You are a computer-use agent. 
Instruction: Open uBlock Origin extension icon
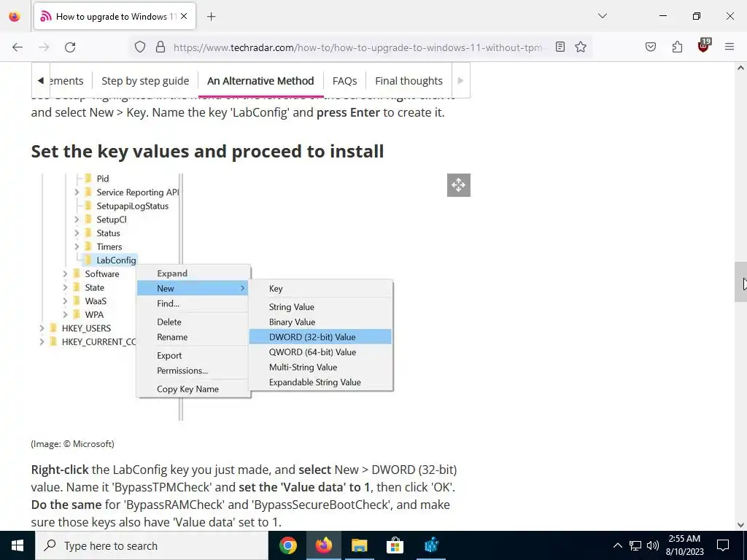[x=703, y=46]
